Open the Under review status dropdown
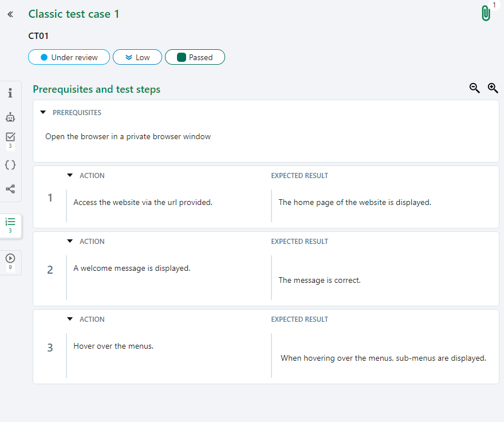Image resolution: width=504 pixels, height=422 pixels. pyautogui.click(x=69, y=57)
